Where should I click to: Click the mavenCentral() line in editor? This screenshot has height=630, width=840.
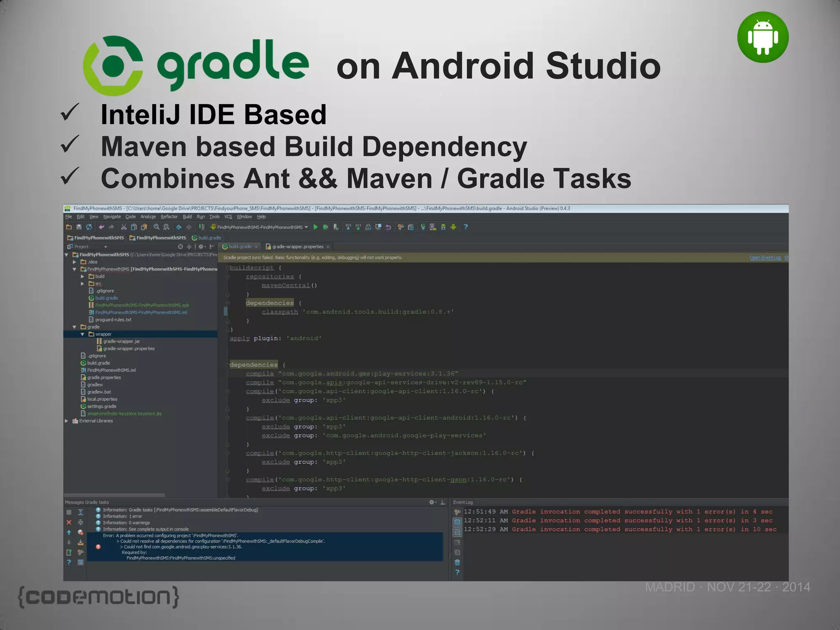(289, 285)
